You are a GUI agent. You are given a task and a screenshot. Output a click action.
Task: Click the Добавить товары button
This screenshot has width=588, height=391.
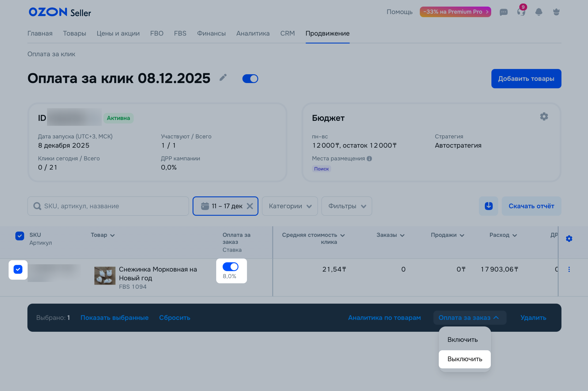tap(526, 79)
